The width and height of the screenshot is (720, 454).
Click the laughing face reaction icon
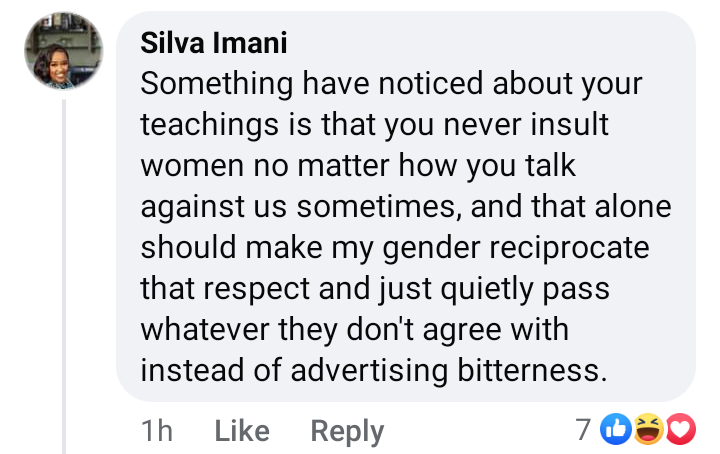click(647, 429)
